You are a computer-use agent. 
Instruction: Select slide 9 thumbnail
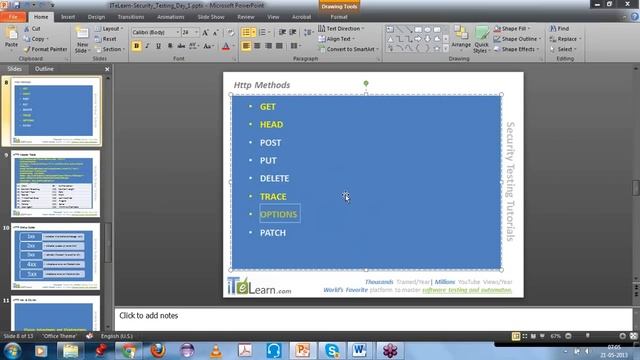pyautogui.click(x=56, y=184)
